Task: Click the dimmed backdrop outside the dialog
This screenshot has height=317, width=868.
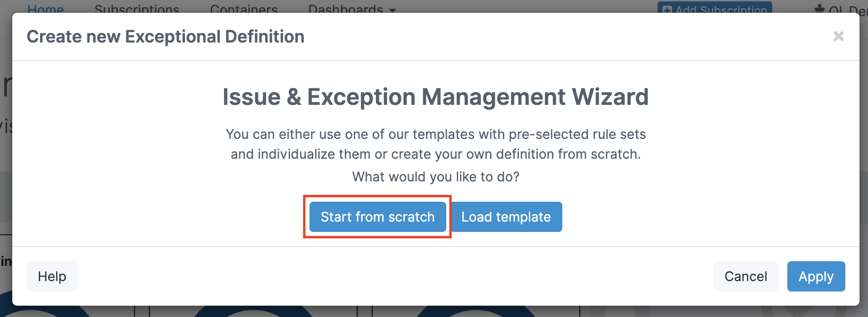Action: click(x=6, y=189)
